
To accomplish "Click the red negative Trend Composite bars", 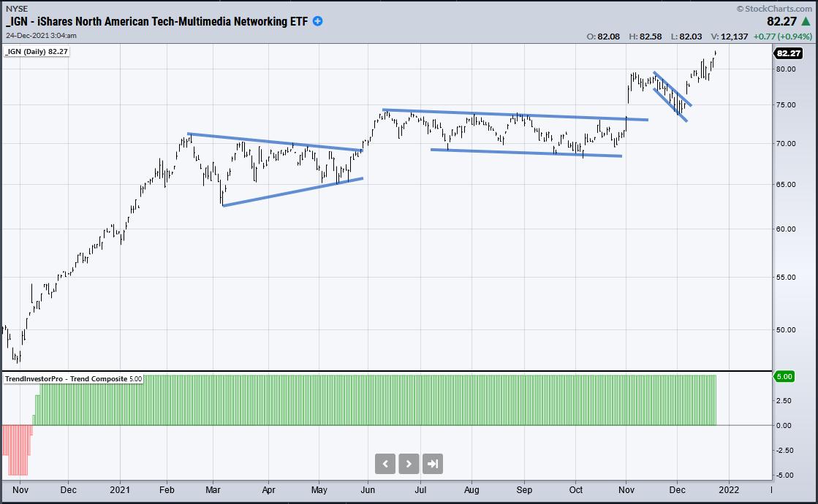I will [18, 449].
